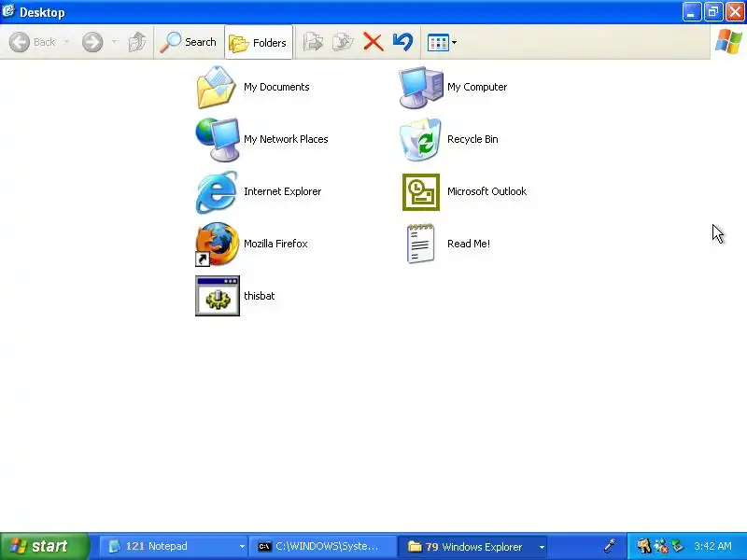Switch to the C:\WINDOWS\Syste... command prompt
747x560 pixels.
coord(323,546)
